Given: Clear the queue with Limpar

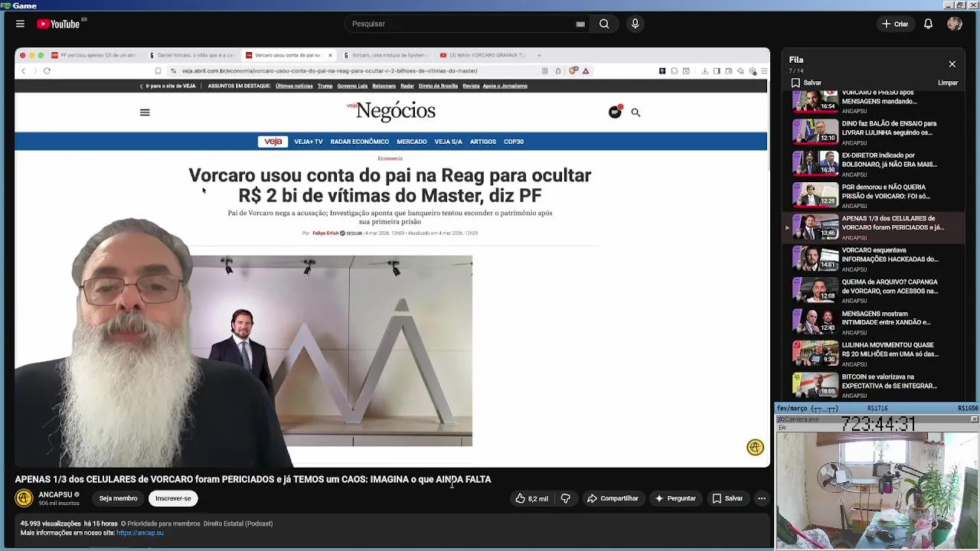Looking at the screenshot, I should 948,83.
